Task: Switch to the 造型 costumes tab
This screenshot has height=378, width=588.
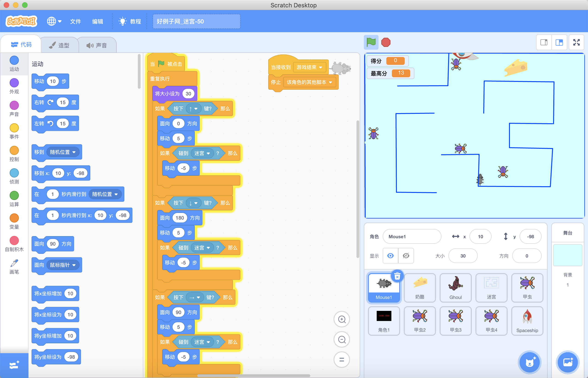Action: click(59, 45)
